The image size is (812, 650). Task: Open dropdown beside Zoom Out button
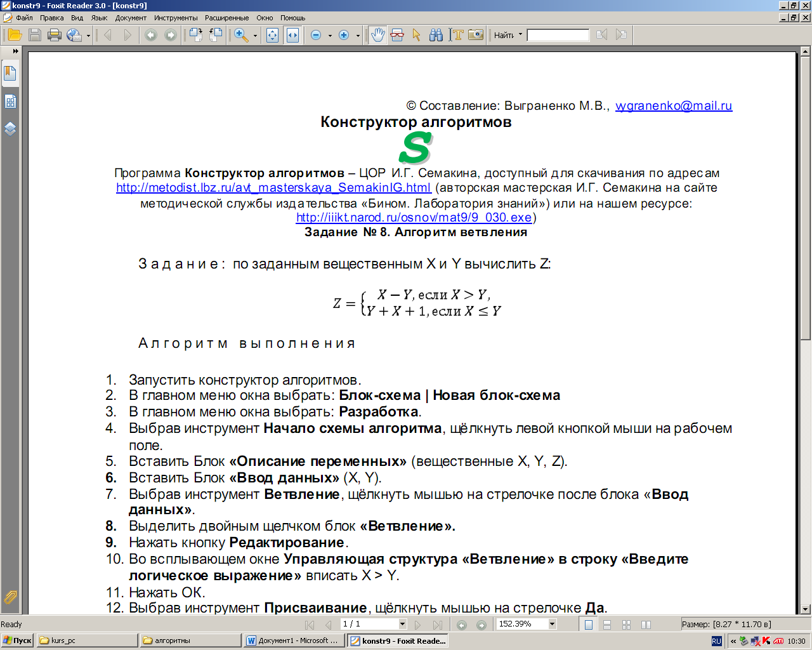tap(330, 36)
